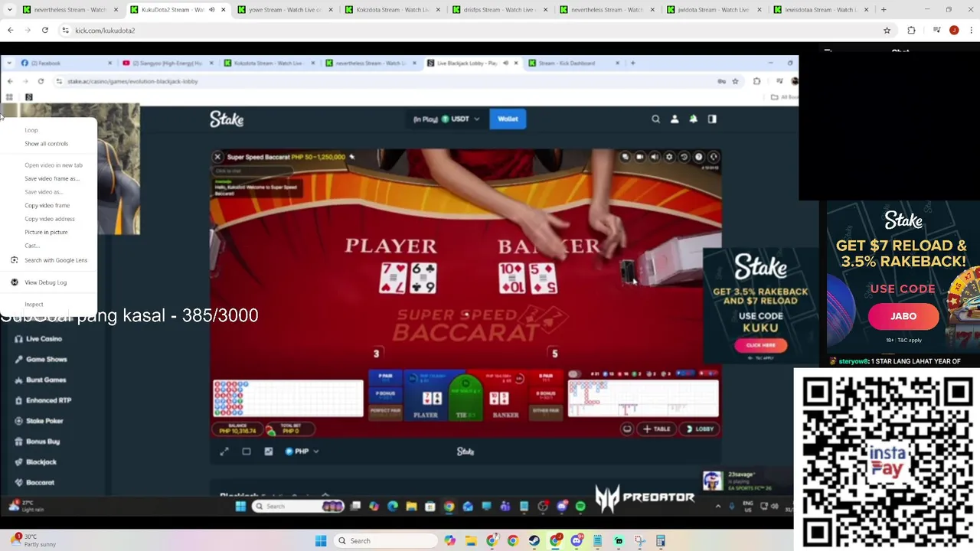This screenshot has height=551, width=980.
Task: Open baccarat game history icon
Action: 684,157
